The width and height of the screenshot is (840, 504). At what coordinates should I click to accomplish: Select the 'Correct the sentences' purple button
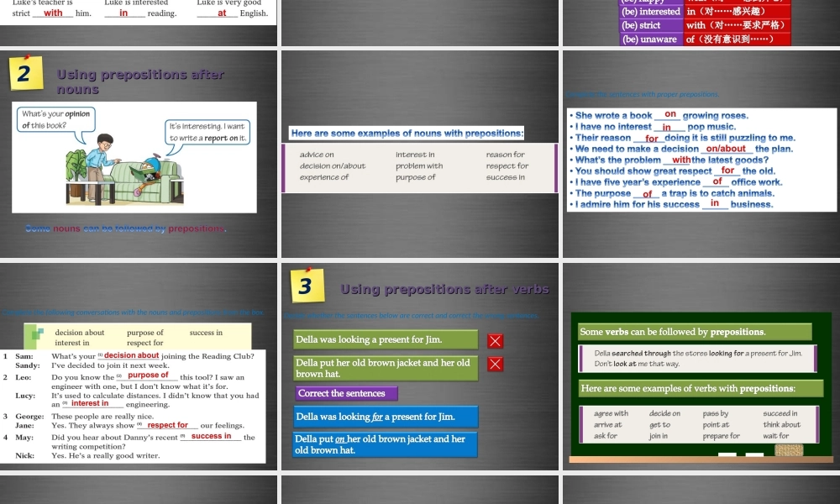(x=344, y=393)
